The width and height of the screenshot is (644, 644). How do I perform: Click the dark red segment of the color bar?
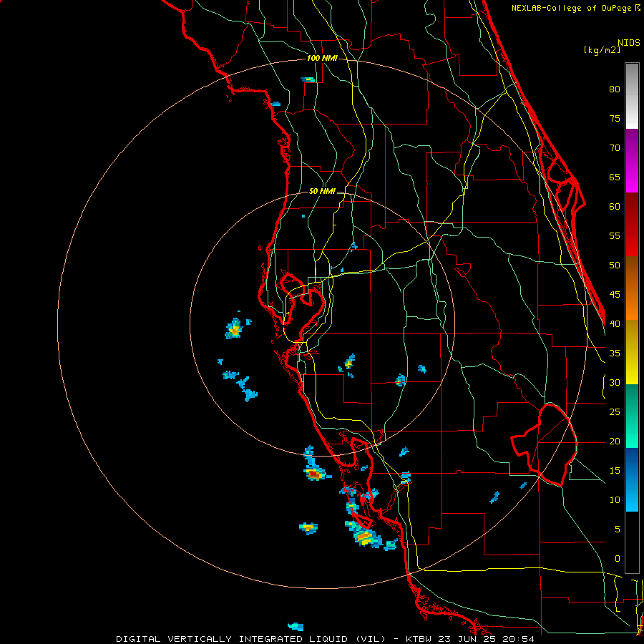[632, 224]
